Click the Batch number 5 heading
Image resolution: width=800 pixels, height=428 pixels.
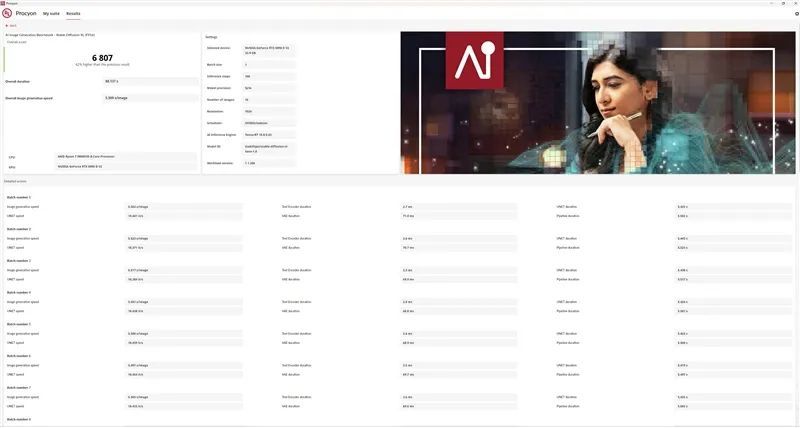(x=19, y=324)
